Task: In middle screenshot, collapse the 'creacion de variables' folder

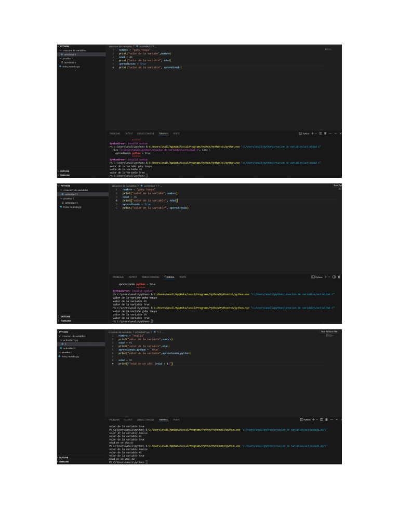Action: pos(74,190)
